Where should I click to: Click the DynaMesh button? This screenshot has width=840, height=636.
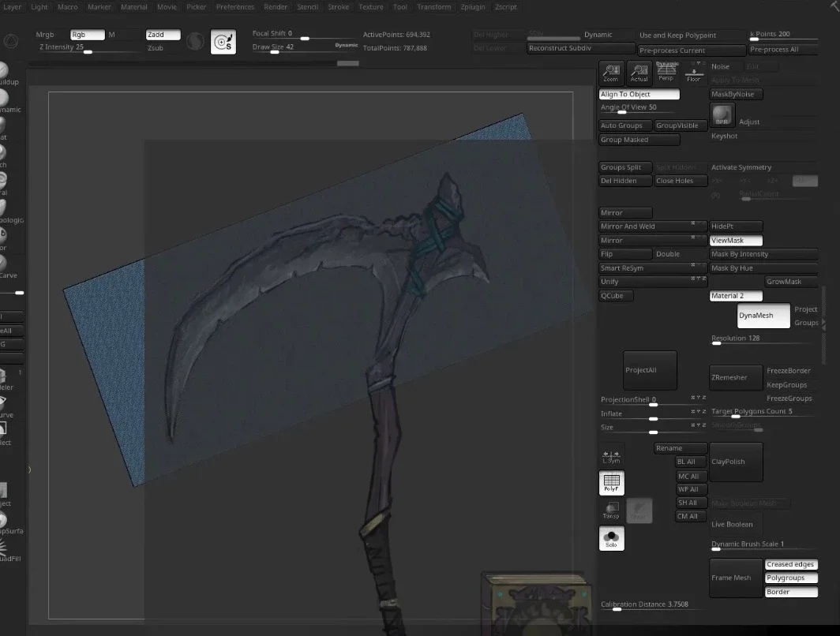763,316
